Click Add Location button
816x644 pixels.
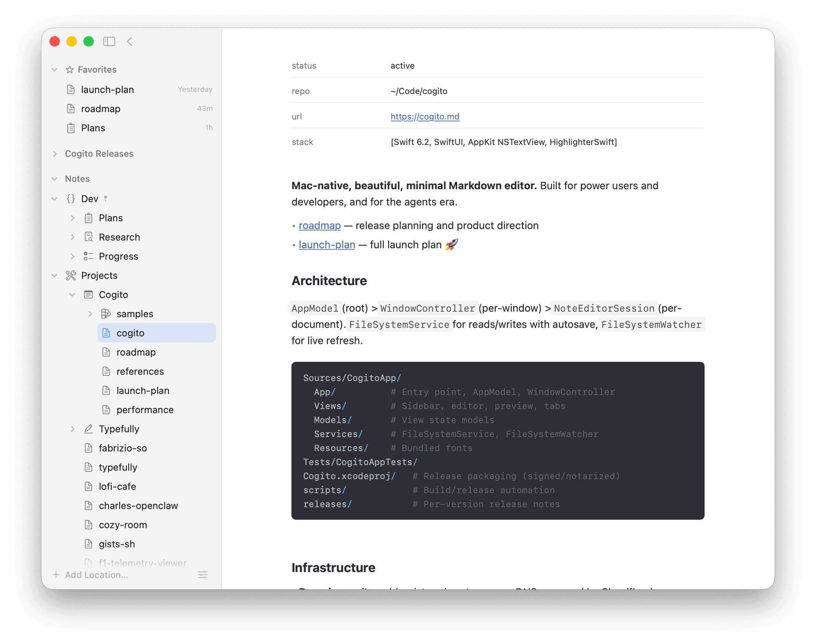pos(97,575)
